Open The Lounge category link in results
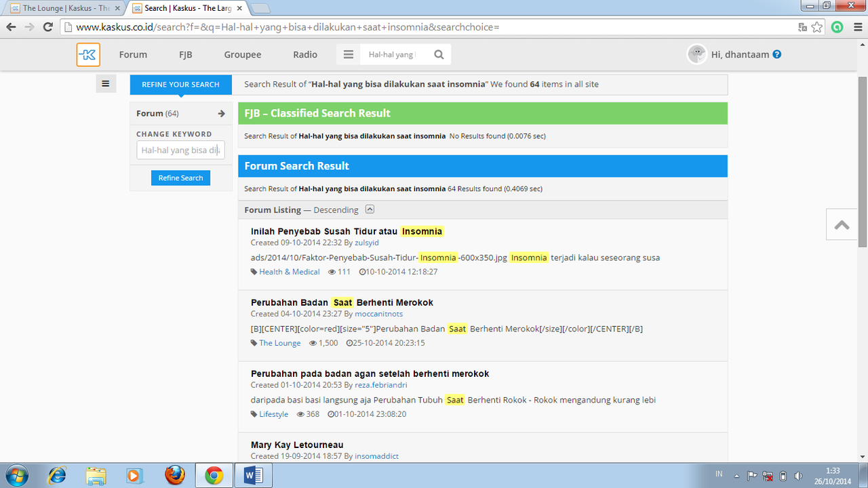Image resolution: width=868 pixels, height=488 pixels. [x=280, y=343]
